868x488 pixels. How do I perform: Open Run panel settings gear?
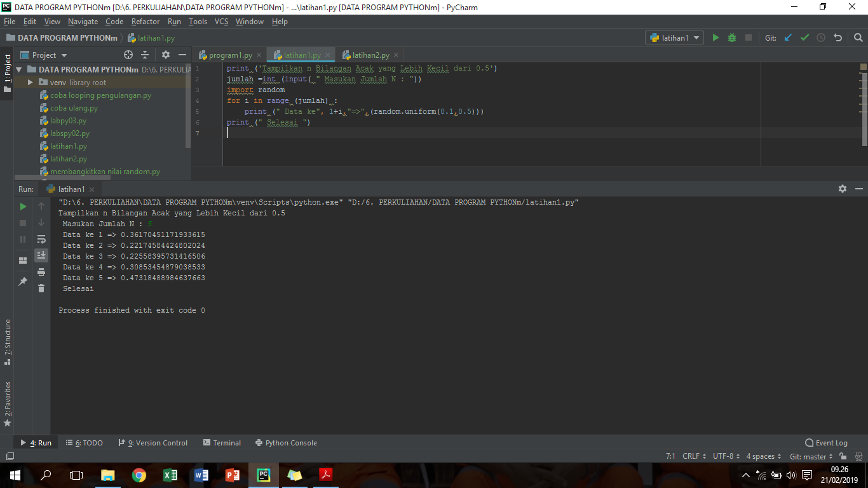pyautogui.click(x=843, y=189)
